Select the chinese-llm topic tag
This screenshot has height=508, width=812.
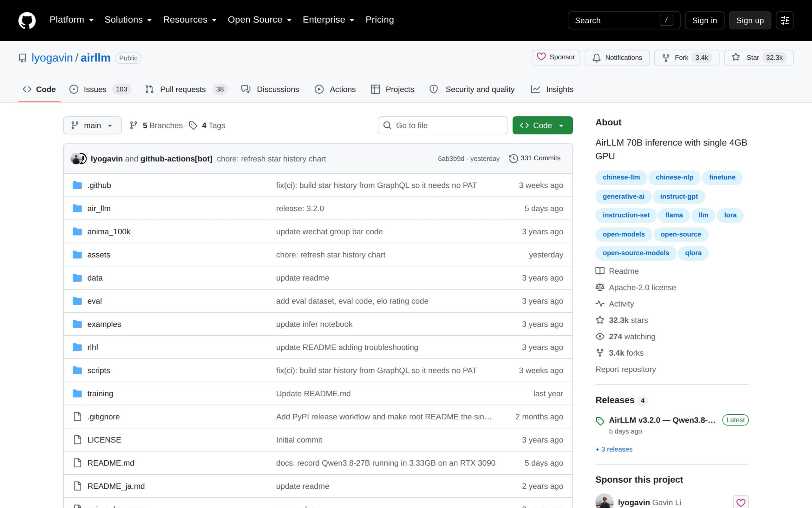(621, 177)
